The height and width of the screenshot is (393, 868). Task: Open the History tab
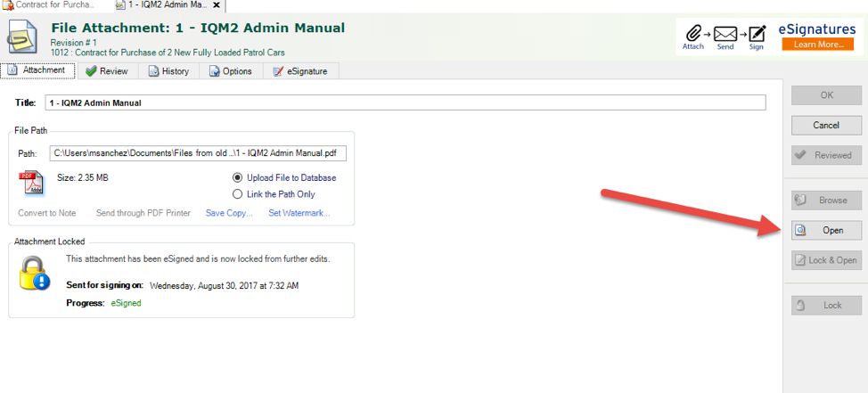click(x=168, y=71)
